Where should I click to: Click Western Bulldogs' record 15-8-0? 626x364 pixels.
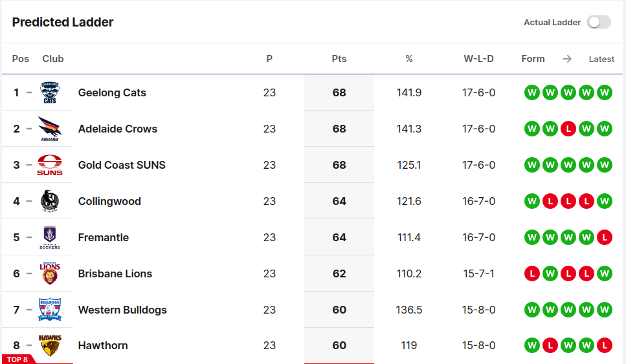[x=478, y=310]
